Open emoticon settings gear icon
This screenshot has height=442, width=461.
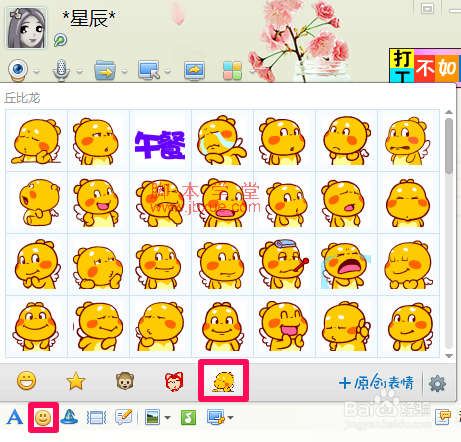tap(437, 383)
